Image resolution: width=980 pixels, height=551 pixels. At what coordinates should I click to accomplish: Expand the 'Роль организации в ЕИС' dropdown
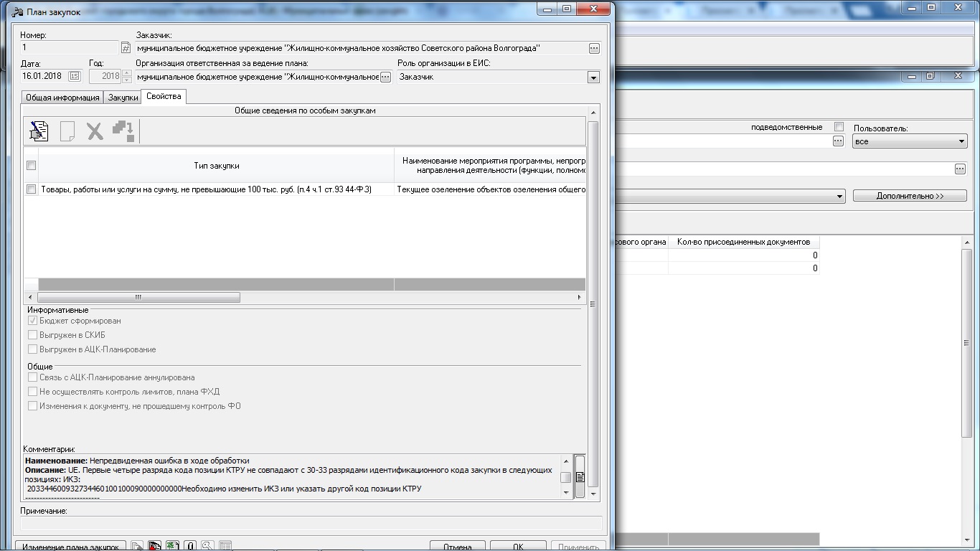pyautogui.click(x=593, y=77)
